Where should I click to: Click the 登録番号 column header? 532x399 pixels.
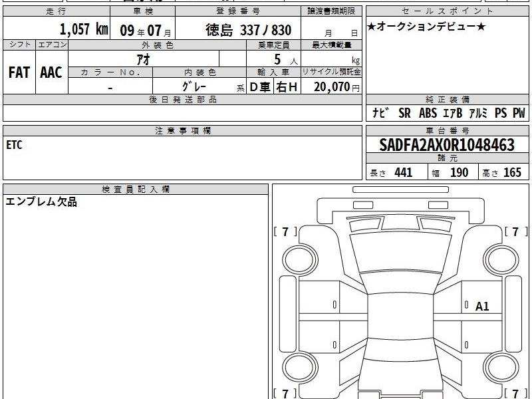[238, 11]
